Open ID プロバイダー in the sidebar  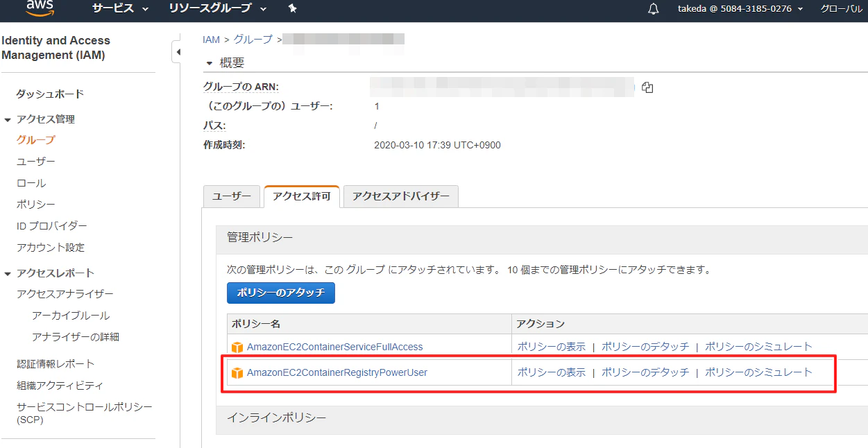pyautogui.click(x=52, y=226)
